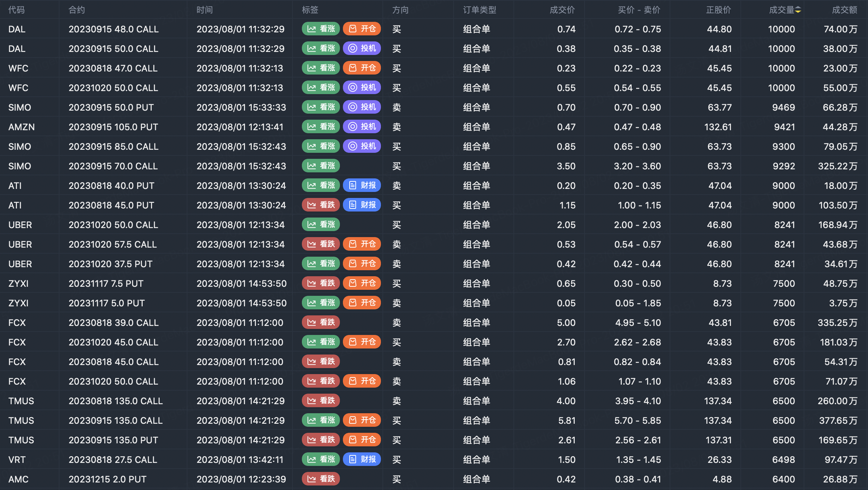Click 看跌 tag on UBER 57.5 CALL row

tap(321, 244)
